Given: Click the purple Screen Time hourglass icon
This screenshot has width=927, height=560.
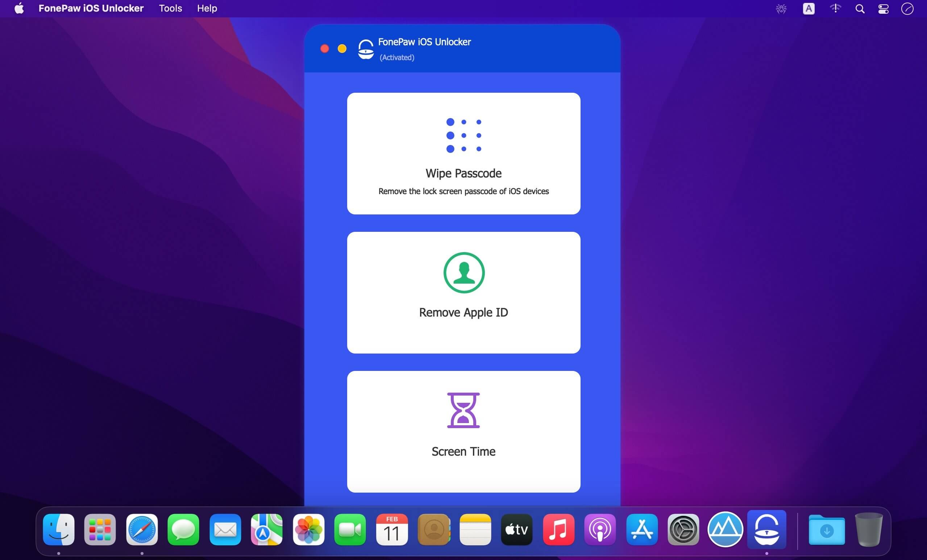Looking at the screenshot, I should coord(463,410).
